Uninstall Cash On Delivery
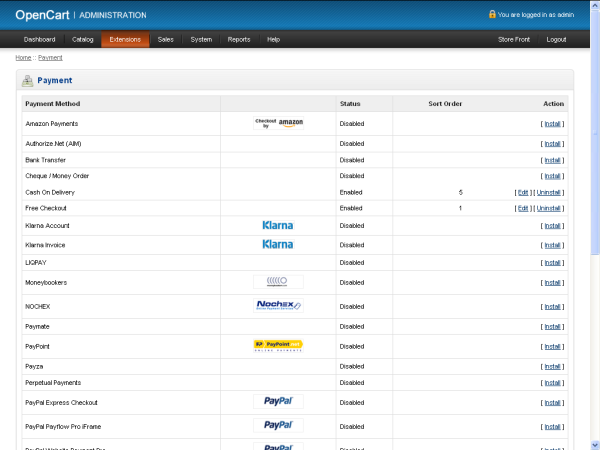This screenshot has width=600, height=450. [x=548, y=192]
